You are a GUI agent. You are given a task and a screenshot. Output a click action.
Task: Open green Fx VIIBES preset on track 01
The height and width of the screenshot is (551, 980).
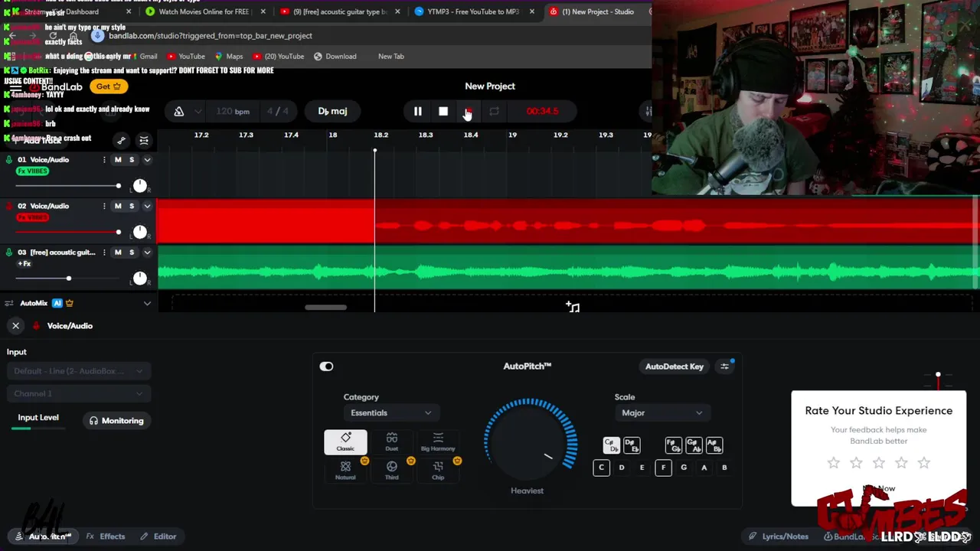click(32, 171)
